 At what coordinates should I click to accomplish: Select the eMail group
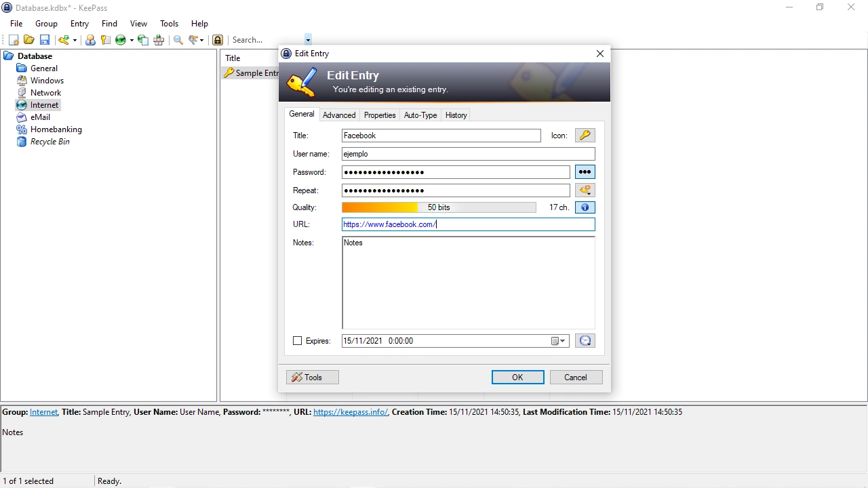pos(40,117)
